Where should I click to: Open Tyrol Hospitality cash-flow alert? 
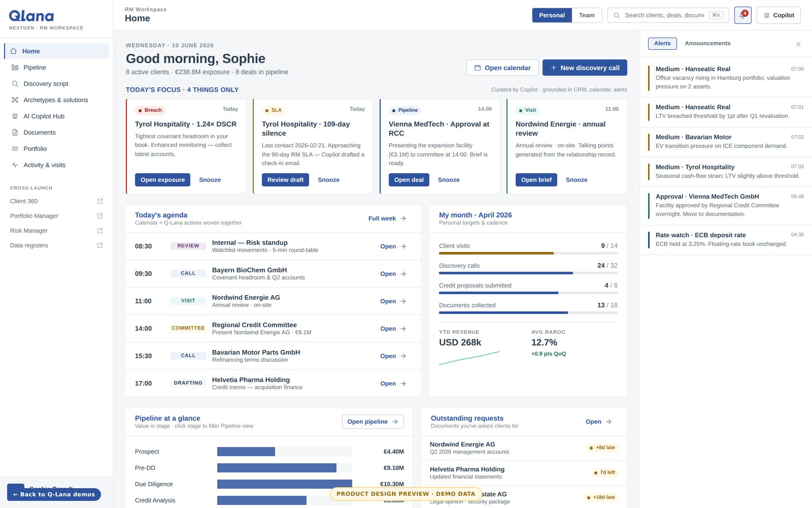(726, 172)
